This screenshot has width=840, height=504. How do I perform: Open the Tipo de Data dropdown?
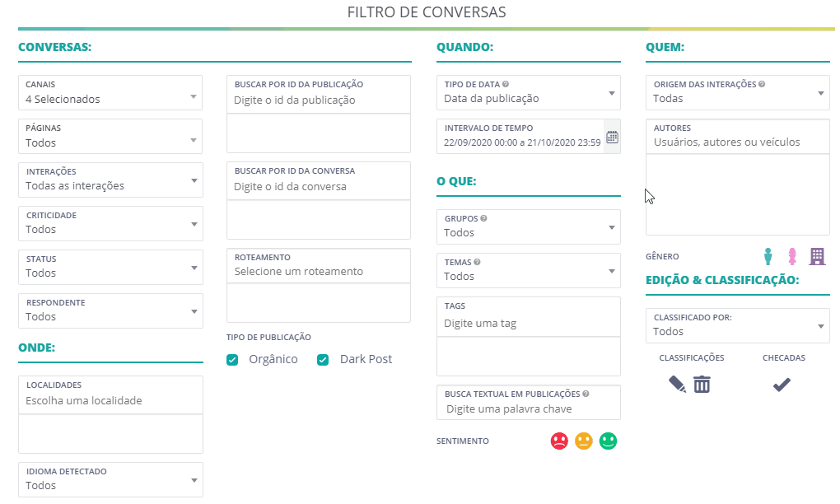[528, 92]
